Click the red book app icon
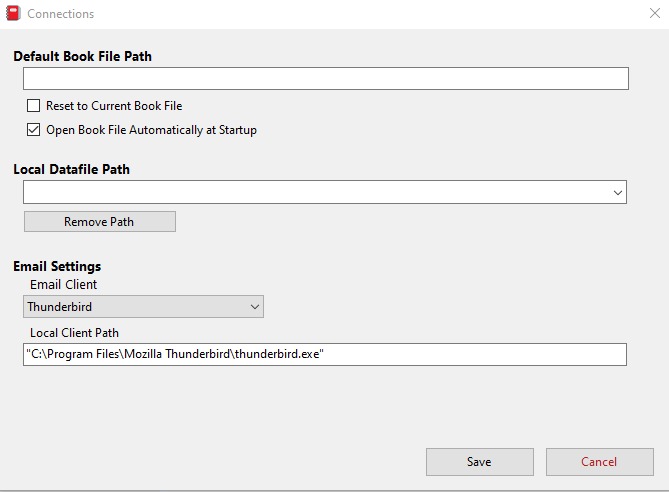This screenshot has width=669, height=492. click(12, 14)
